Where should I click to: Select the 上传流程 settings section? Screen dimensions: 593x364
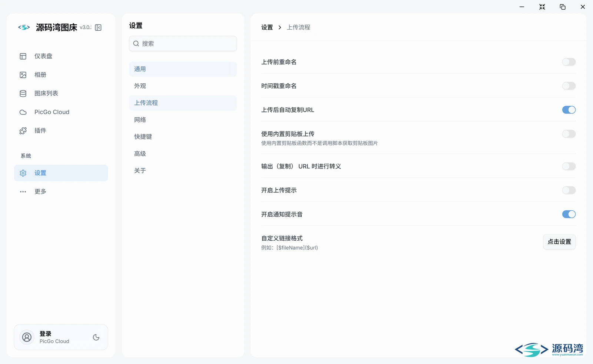pyautogui.click(x=183, y=103)
